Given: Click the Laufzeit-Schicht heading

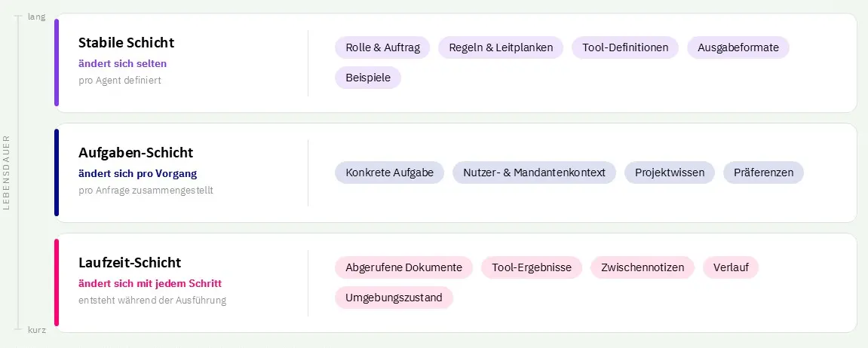Looking at the screenshot, I should click(130, 262).
